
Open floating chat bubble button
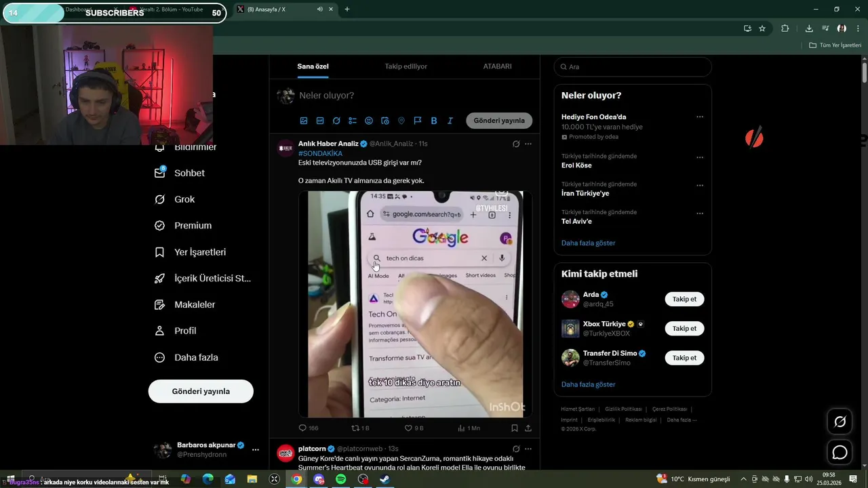point(840,452)
